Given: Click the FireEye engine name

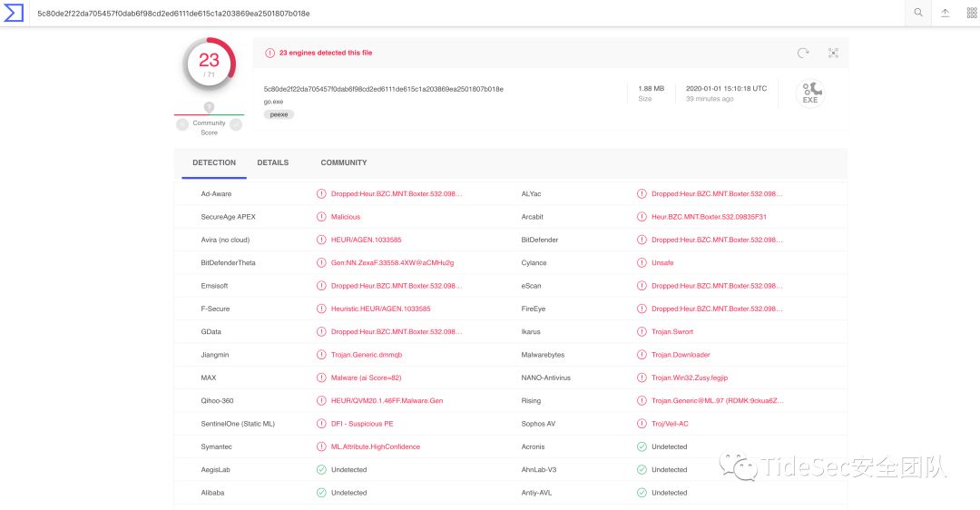Looking at the screenshot, I should point(534,309).
